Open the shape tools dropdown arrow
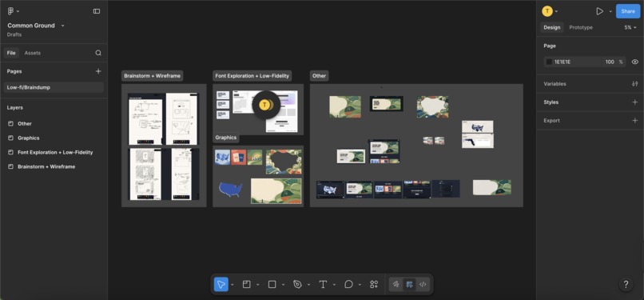 coord(283,284)
